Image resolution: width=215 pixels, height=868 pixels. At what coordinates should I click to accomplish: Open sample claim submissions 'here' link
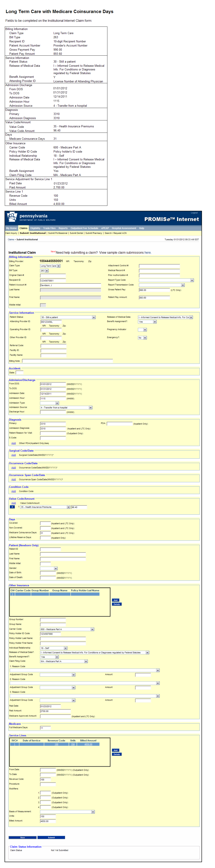click(148, 252)
